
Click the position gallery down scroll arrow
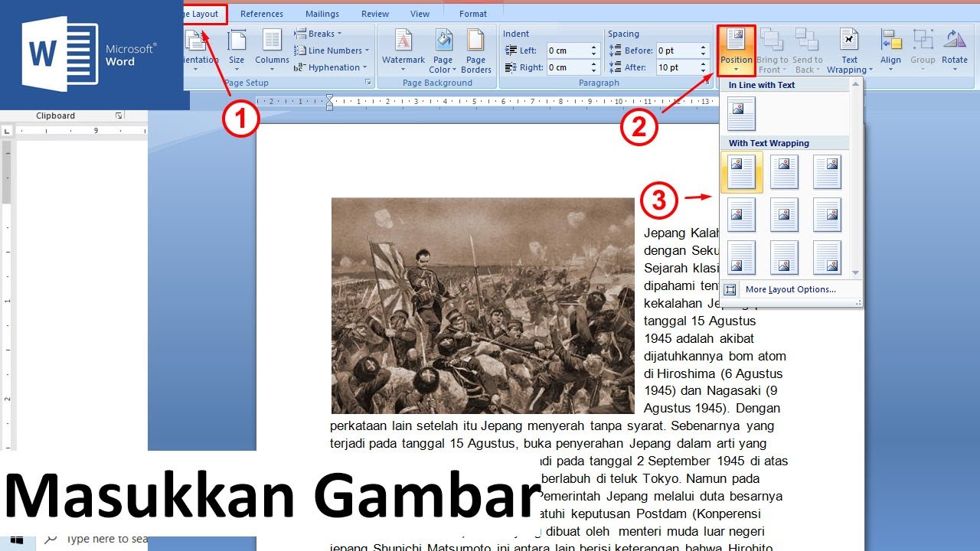coord(855,272)
